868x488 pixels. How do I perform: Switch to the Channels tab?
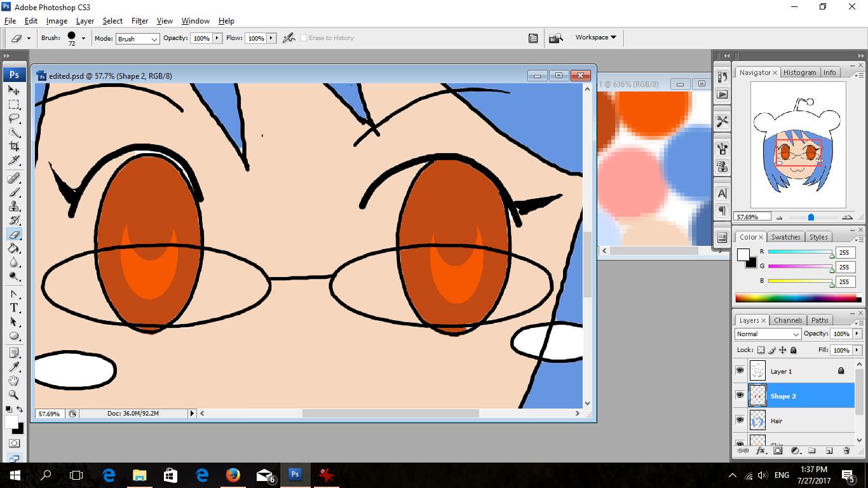(x=788, y=320)
